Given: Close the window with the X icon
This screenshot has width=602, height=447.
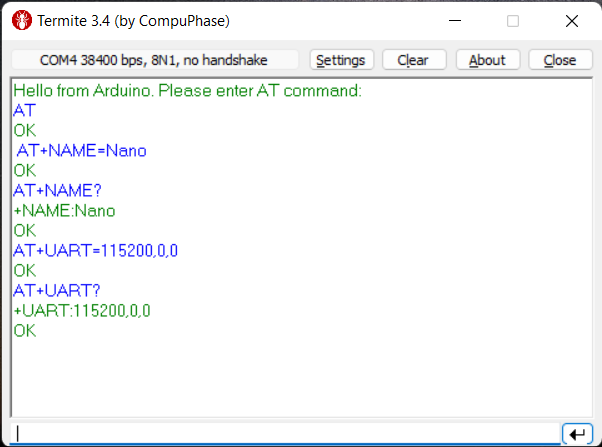Looking at the screenshot, I should (572, 21).
